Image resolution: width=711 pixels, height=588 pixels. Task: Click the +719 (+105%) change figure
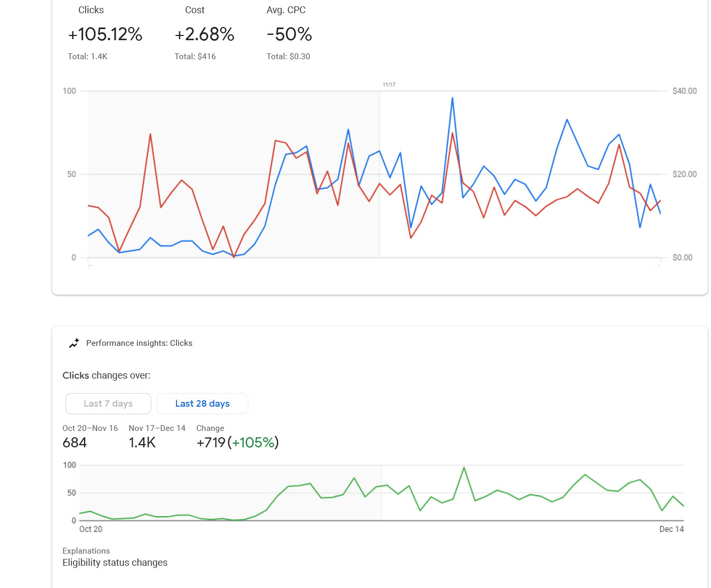pyautogui.click(x=237, y=443)
